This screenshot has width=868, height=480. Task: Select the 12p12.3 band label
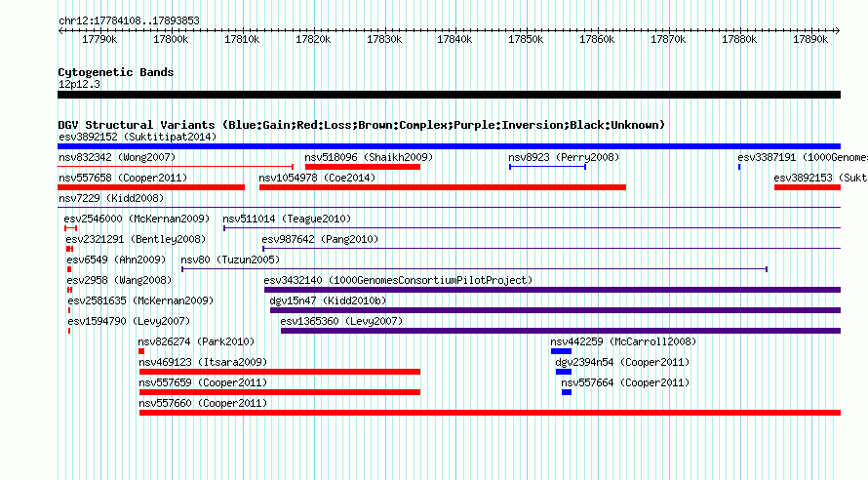[79, 84]
